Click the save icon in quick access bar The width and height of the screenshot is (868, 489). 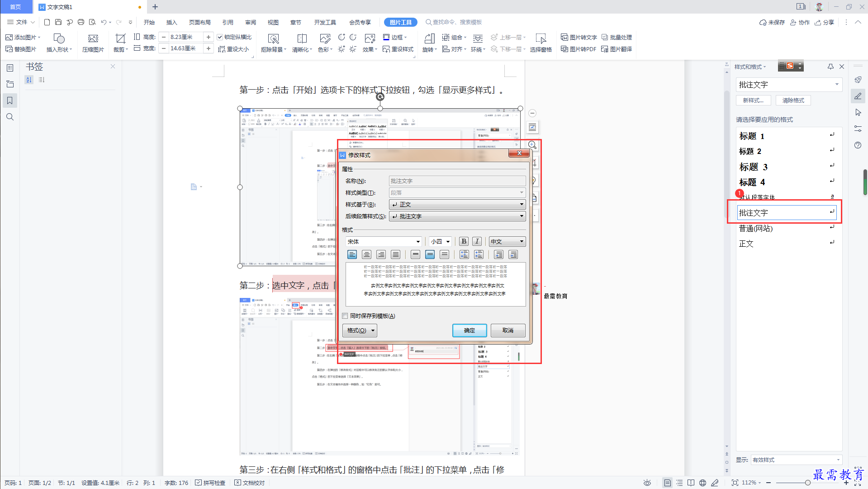coord(58,22)
